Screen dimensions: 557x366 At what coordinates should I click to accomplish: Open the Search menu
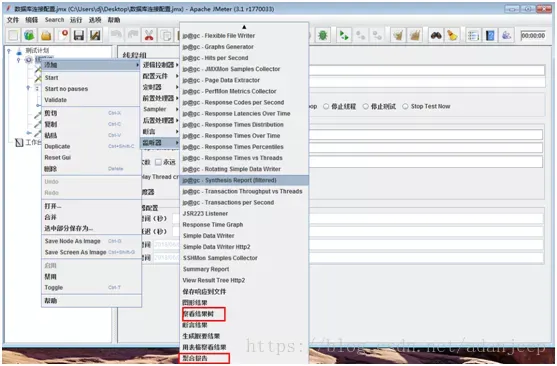(54, 20)
